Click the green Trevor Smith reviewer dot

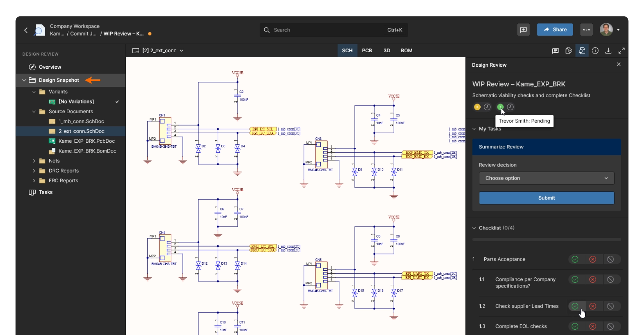[x=500, y=107]
